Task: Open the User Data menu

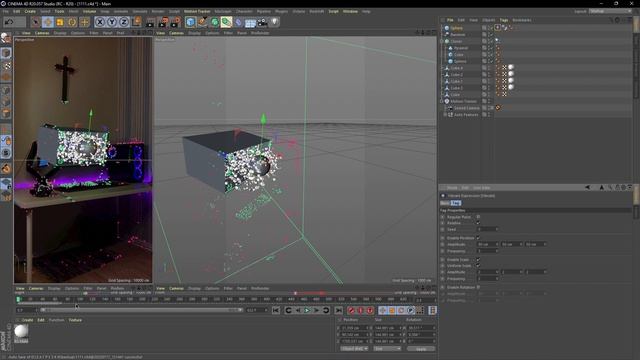Action: 482,188
